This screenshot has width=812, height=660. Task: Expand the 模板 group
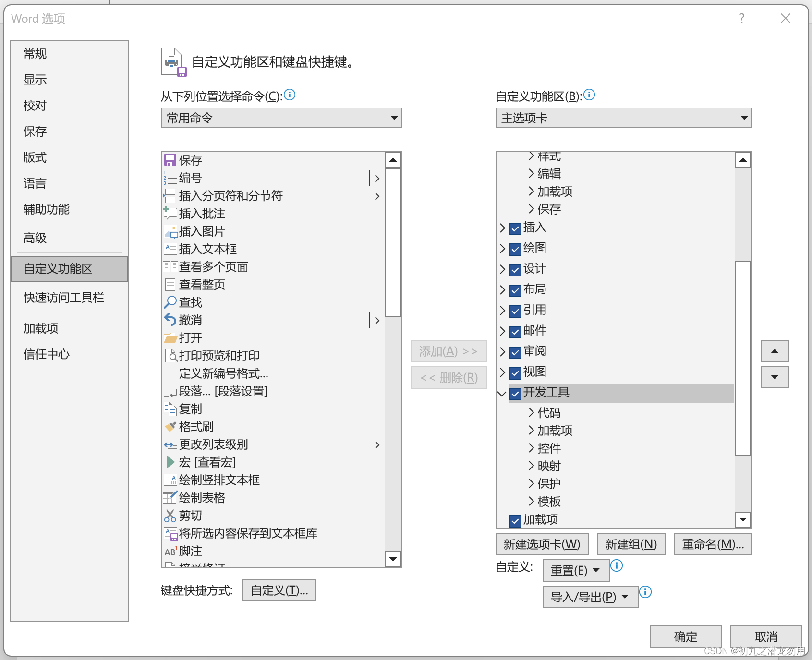tap(531, 501)
